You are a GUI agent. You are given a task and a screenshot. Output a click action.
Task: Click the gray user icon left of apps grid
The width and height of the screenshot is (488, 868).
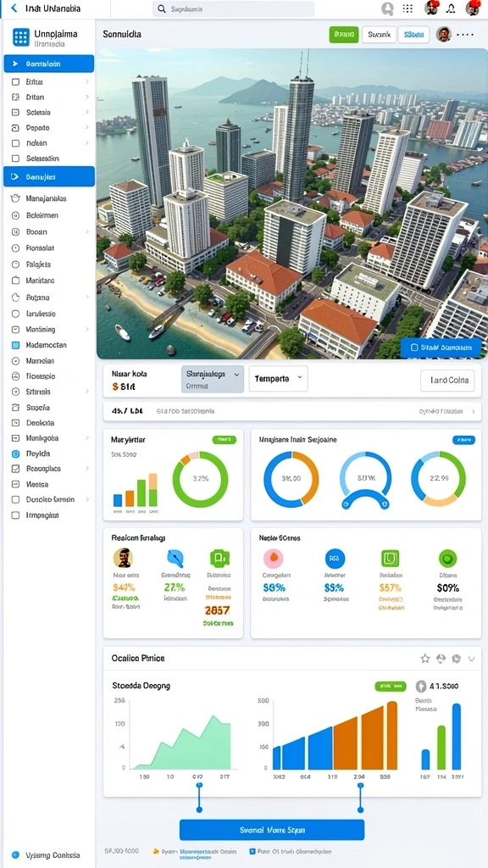point(388,8)
